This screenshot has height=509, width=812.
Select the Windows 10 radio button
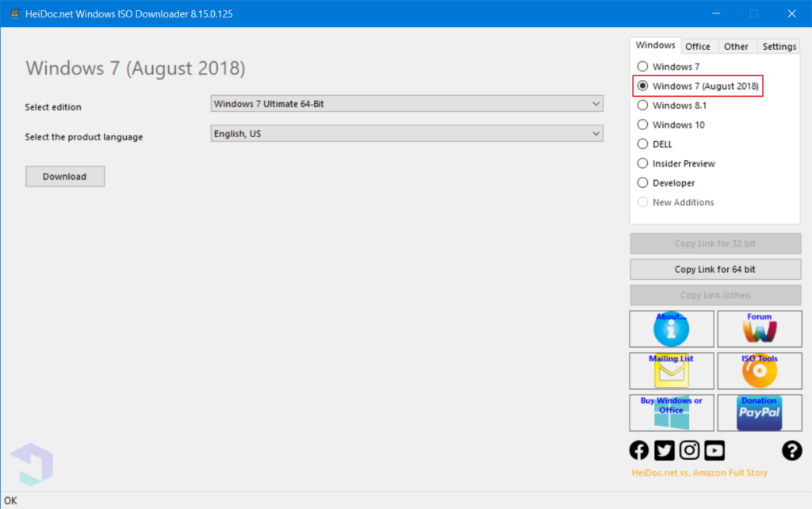coord(642,124)
